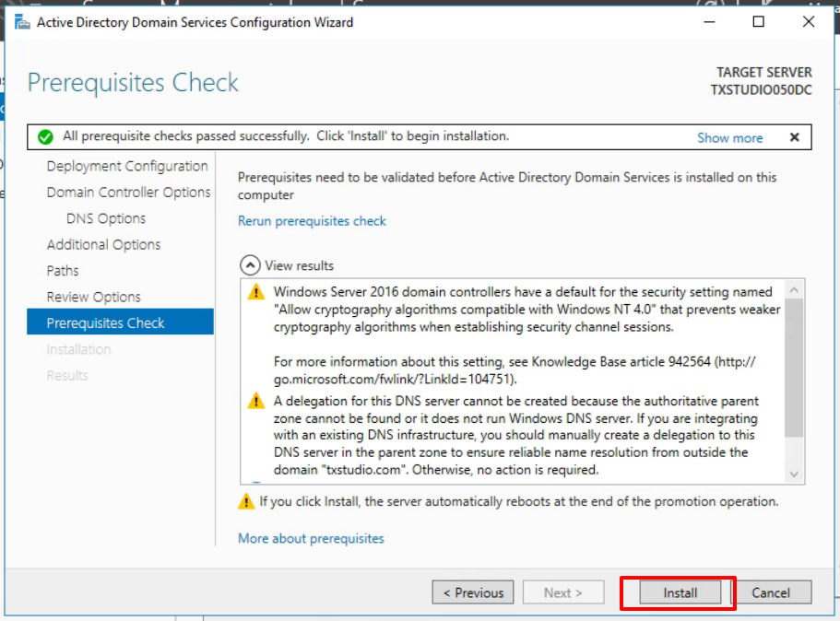This screenshot has height=621, width=840.
Task: Select Review Options step
Action: coord(94,297)
